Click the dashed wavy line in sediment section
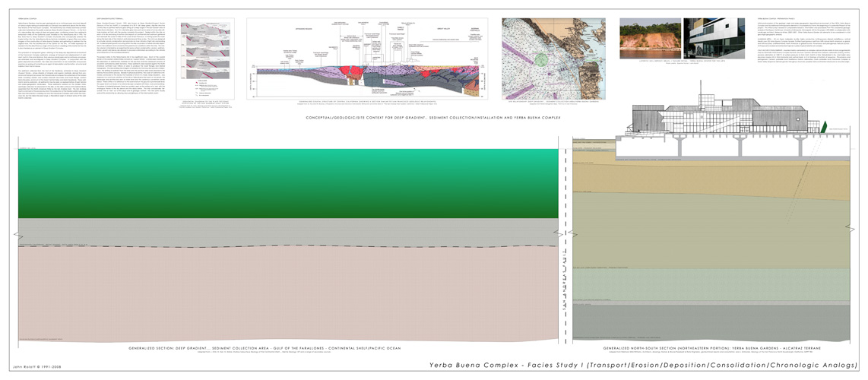This screenshot has height=380, width=868. [x=288, y=245]
